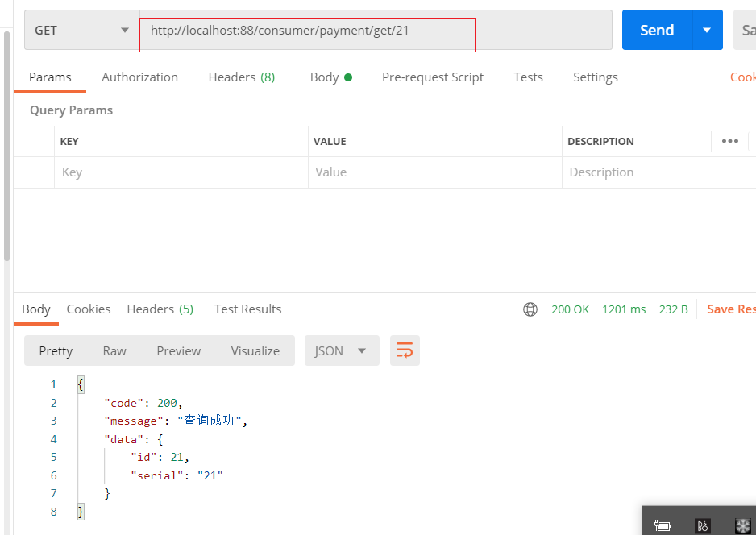Click the B&O audio tray icon
756x535 pixels.
[703, 525]
